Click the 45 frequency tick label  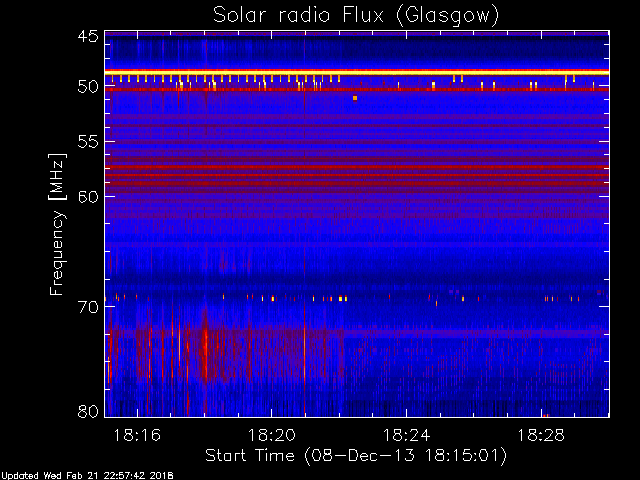click(x=88, y=37)
